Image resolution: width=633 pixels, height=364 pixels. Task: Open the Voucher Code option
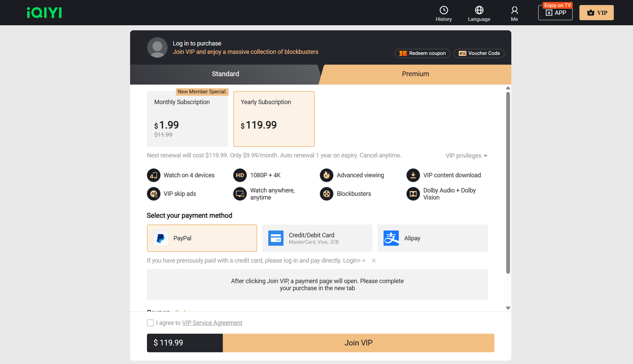(479, 53)
